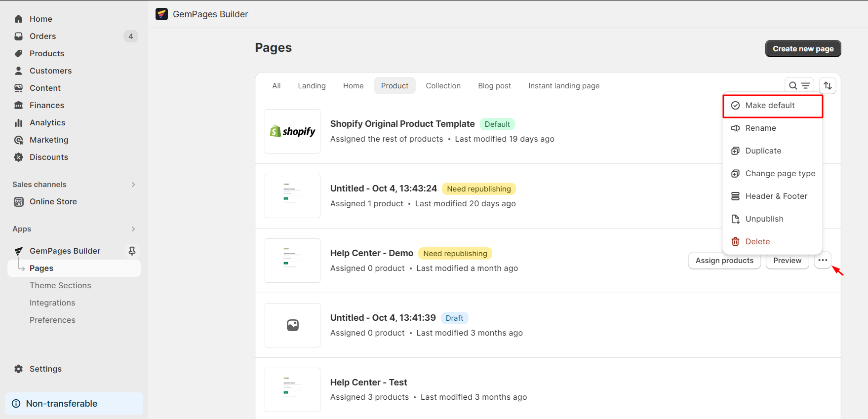Switch to the Collection tab
This screenshot has width=868, height=419.
pos(443,86)
